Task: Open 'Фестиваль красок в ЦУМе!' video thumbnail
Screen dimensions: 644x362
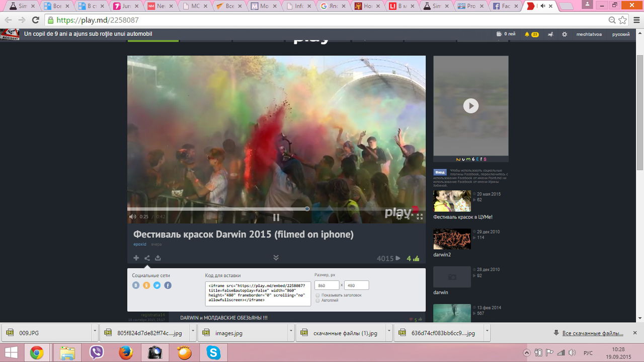Action: [x=452, y=201]
